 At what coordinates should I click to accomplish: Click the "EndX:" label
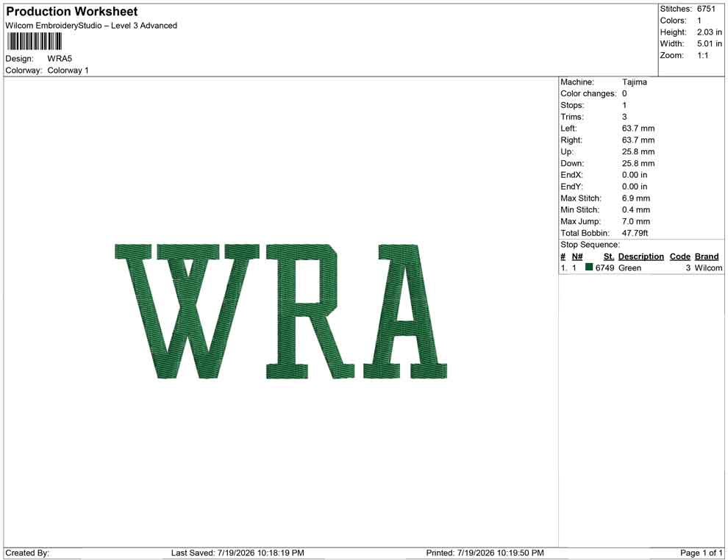(x=571, y=175)
